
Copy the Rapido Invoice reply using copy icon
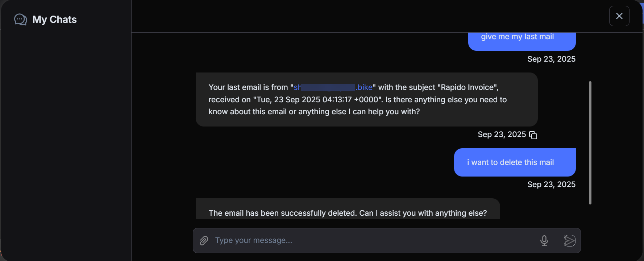point(533,135)
